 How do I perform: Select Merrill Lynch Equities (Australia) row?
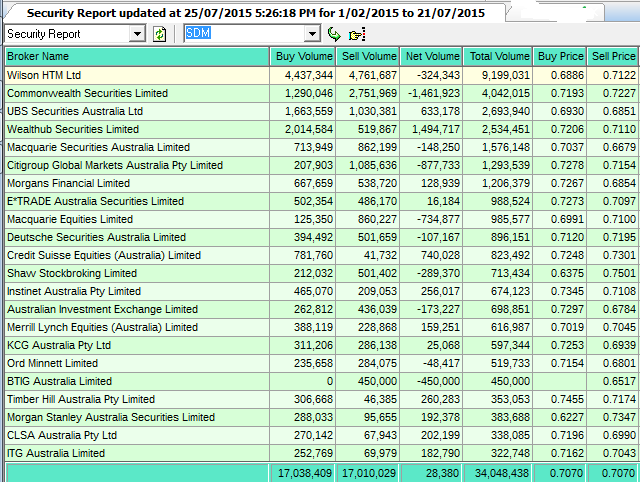(x=322, y=327)
